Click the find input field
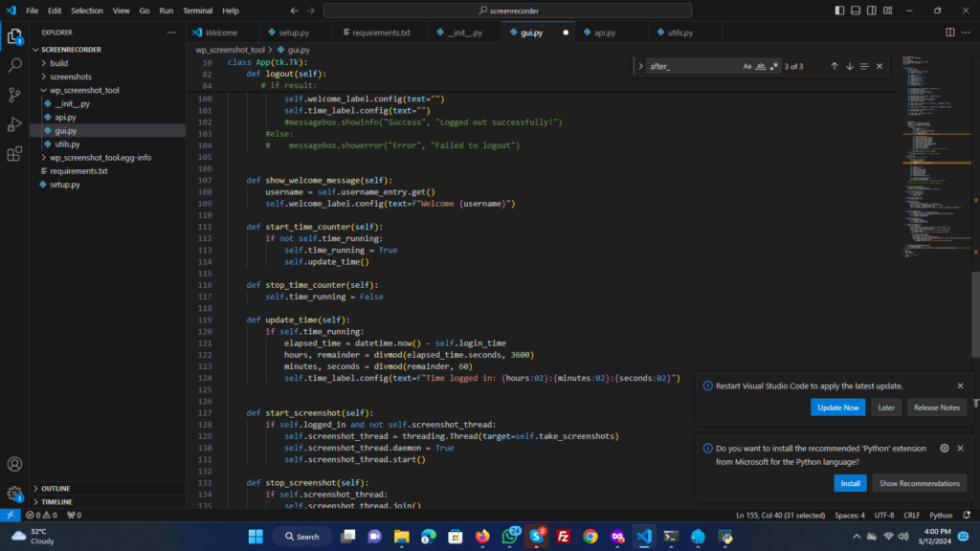Screen dimensions: 980x551 coord(691,66)
